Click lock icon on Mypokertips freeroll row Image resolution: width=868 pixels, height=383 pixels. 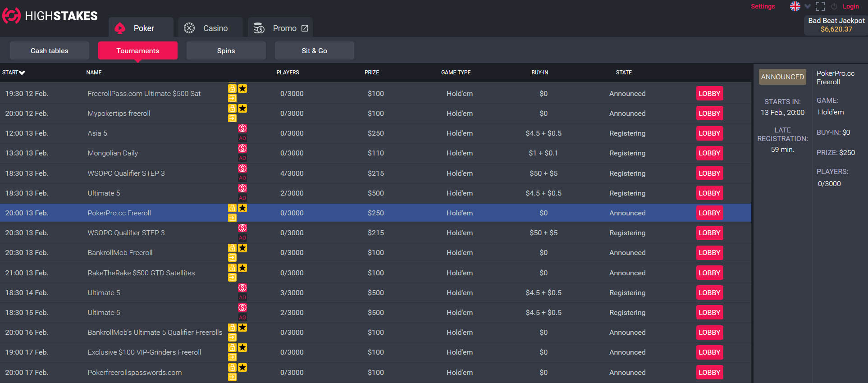[x=232, y=109]
